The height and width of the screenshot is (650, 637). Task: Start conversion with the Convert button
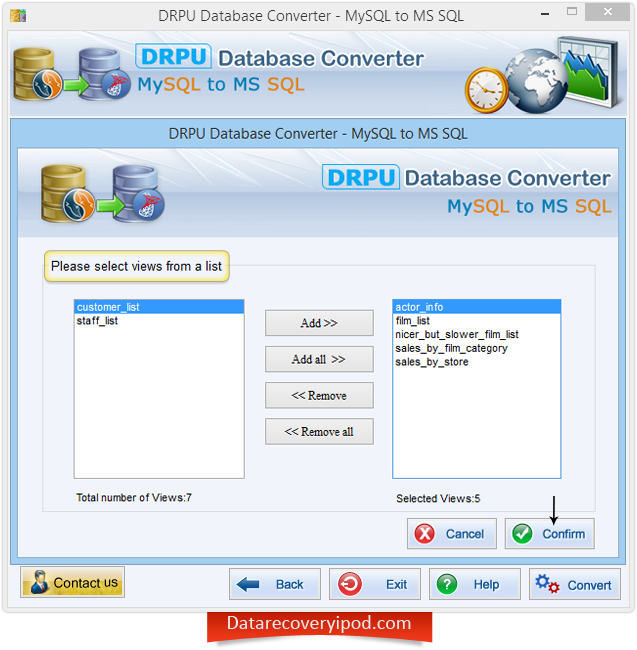pos(574,584)
